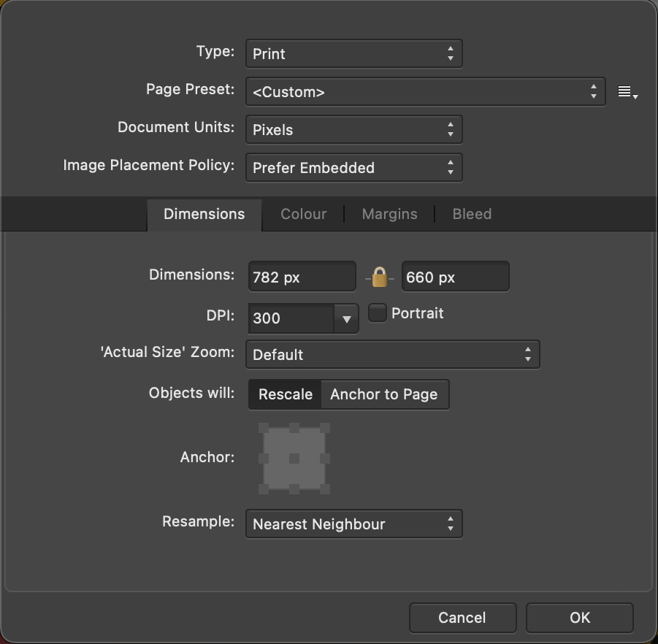Image resolution: width=658 pixels, height=644 pixels.
Task: Open the Type dropdown showing Print
Action: [x=353, y=53]
